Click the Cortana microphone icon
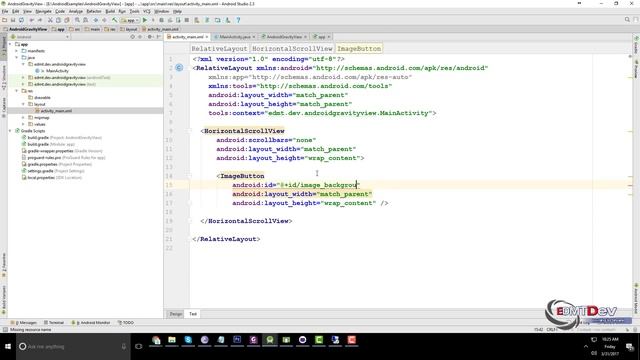Image resolution: width=640 pixels, height=360 pixels. 124,347
